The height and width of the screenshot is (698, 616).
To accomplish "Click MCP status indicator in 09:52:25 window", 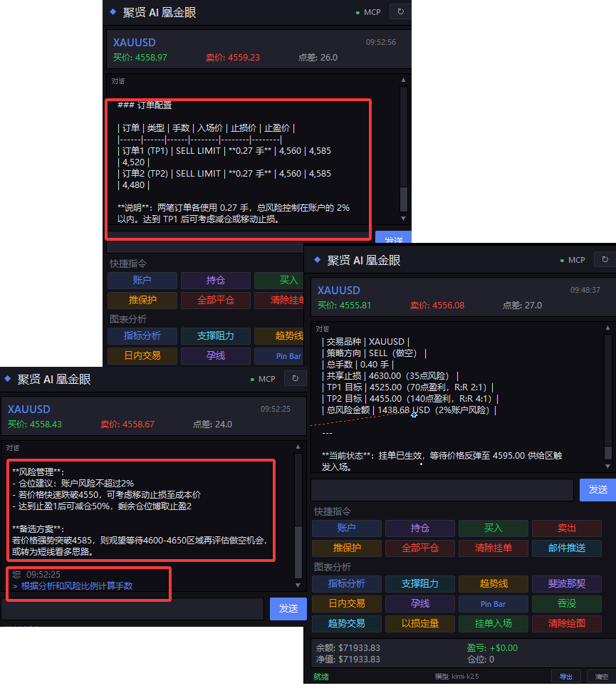I will pyautogui.click(x=263, y=379).
